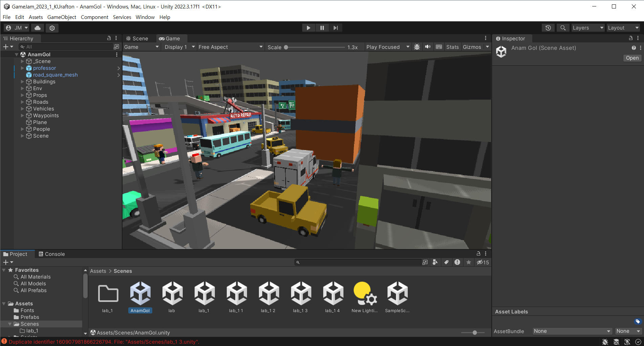The height and width of the screenshot is (346, 644).
Task: Select the AnamGol scene asset thumbnail
Action: point(140,293)
